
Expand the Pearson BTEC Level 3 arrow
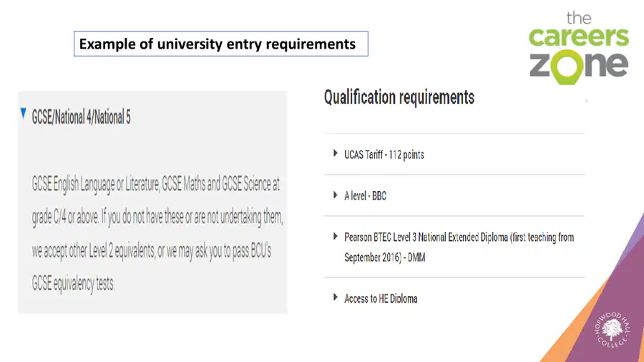[x=335, y=236]
